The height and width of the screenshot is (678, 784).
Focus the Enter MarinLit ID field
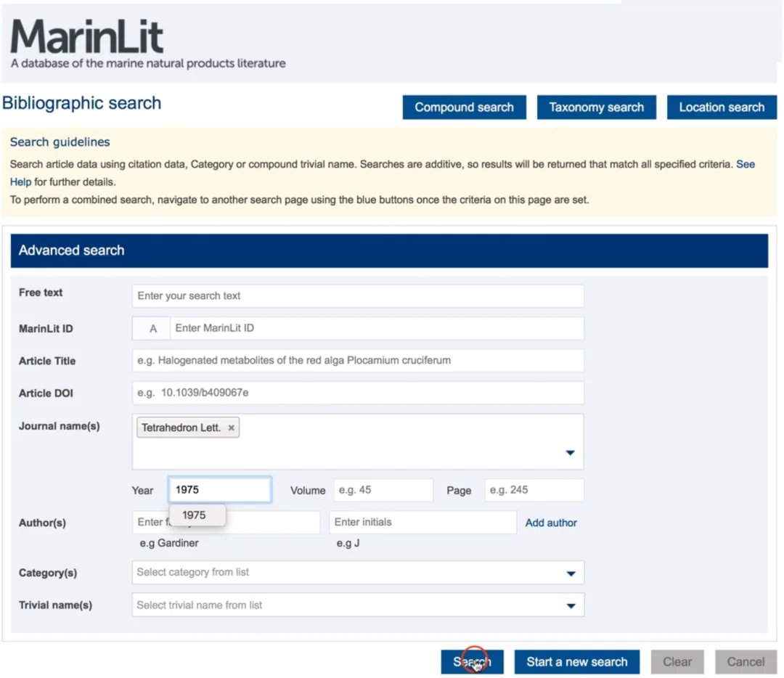377,329
